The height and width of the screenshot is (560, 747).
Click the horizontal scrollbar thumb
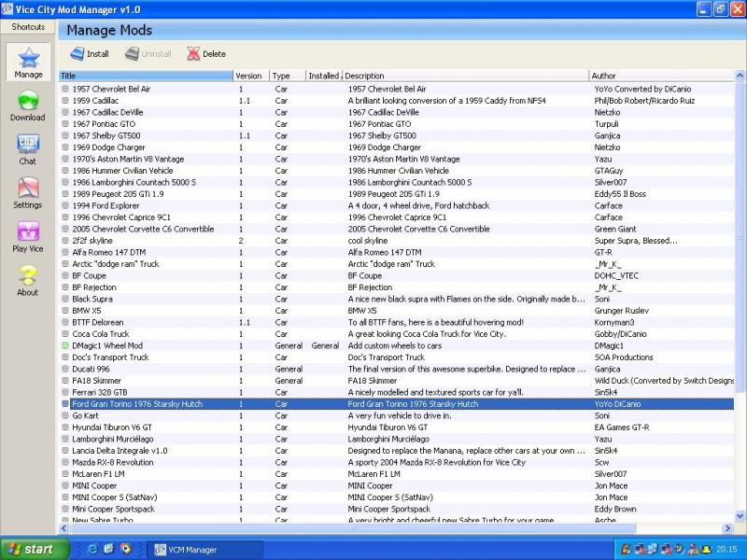point(353,528)
